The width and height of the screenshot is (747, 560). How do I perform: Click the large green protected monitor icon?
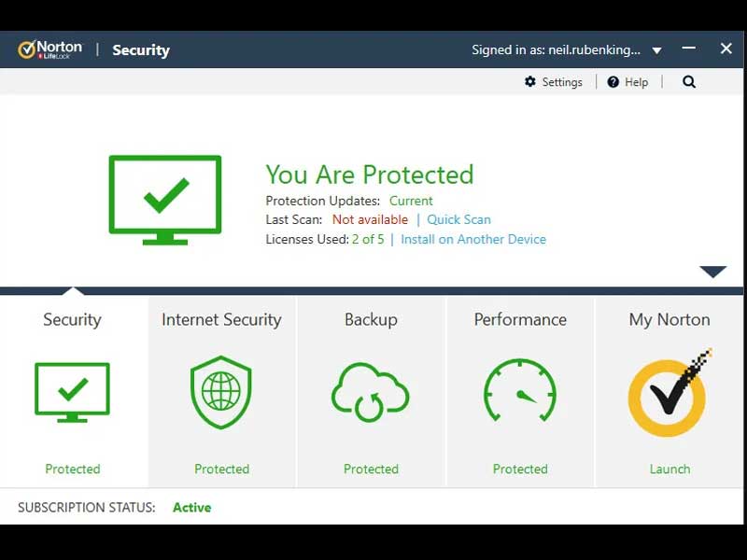165,199
